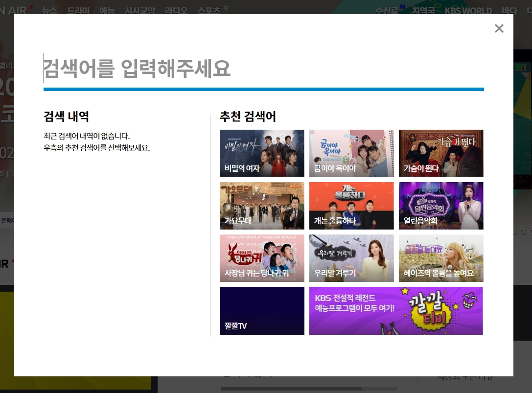Select the 가요무대 program thumbnail
532x393 pixels.
click(262, 206)
